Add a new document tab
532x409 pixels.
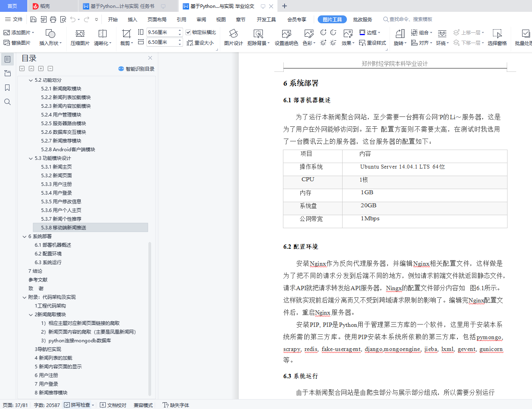tap(285, 6)
